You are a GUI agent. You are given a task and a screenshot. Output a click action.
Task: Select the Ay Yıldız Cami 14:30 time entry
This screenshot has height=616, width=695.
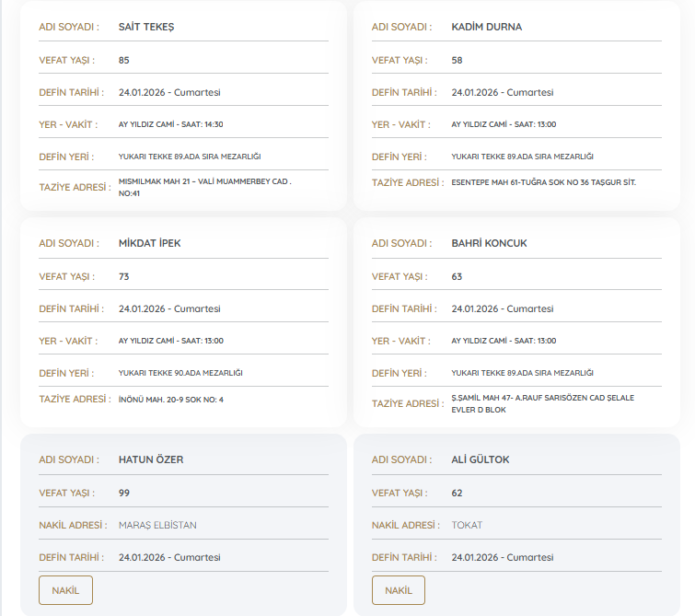[170, 124]
